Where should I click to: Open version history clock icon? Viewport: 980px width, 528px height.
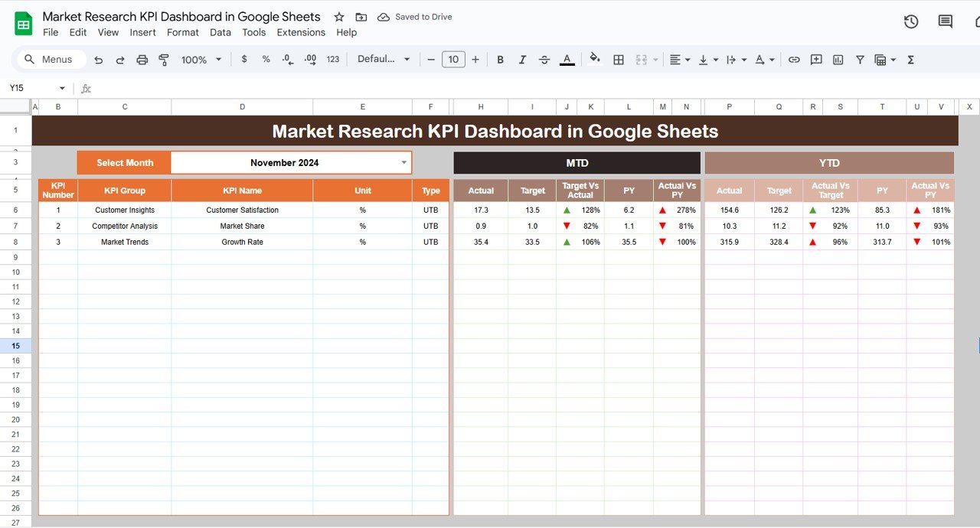tap(911, 21)
